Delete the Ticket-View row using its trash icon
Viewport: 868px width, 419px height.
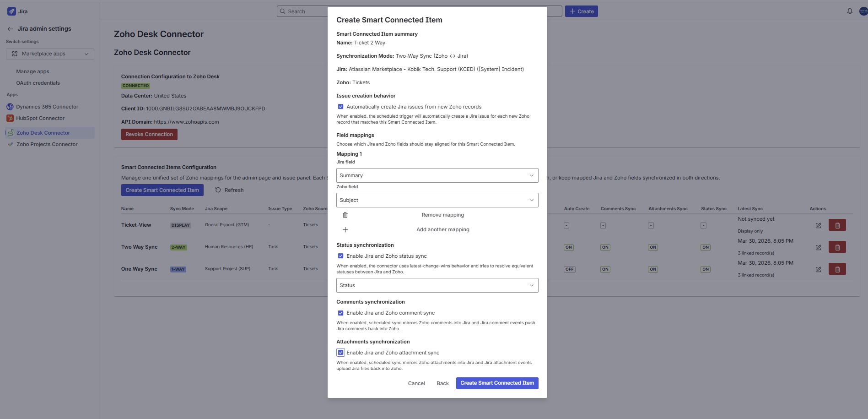tap(837, 225)
